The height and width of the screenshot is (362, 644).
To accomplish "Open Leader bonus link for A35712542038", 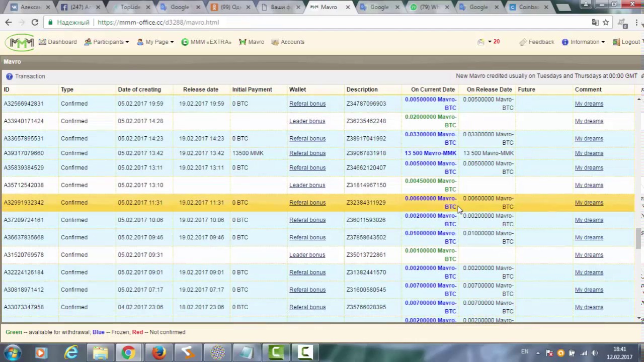I will coord(307,185).
